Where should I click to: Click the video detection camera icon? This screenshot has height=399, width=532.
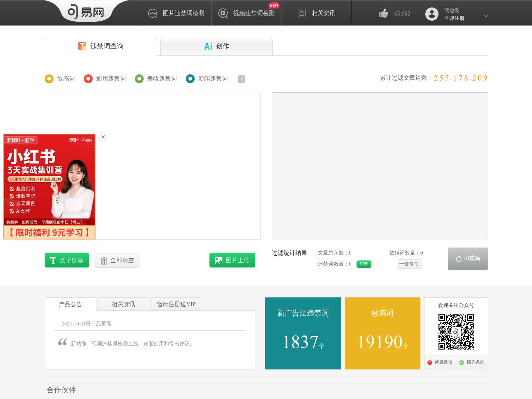[223, 13]
